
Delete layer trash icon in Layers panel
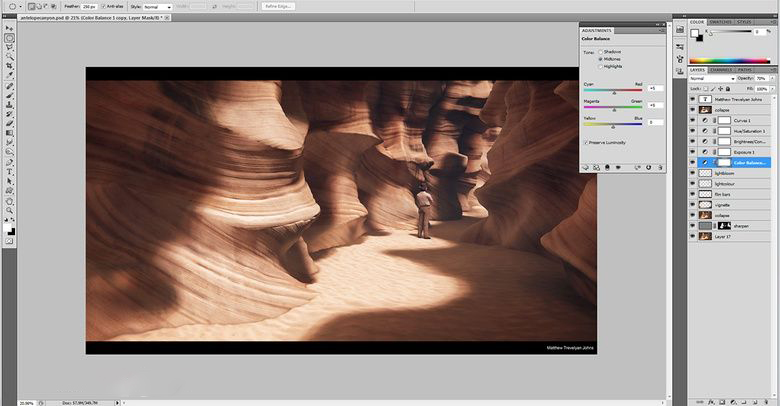click(x=766, y=401)
